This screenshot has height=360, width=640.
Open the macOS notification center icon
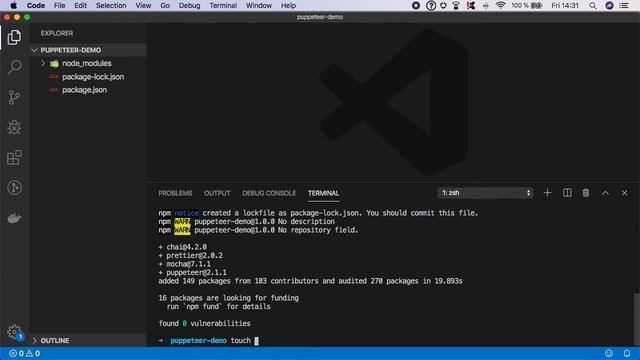coord(624,6)
